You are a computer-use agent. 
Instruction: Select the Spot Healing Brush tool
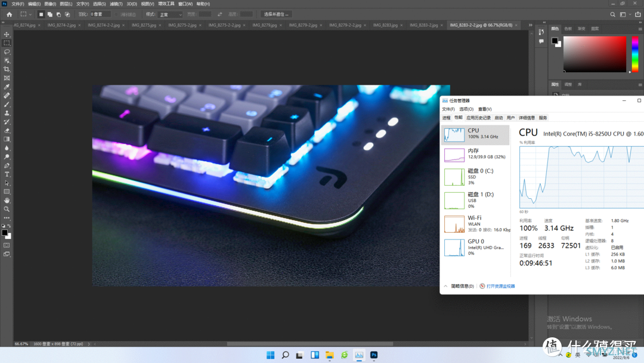click(x=7, y=96)
